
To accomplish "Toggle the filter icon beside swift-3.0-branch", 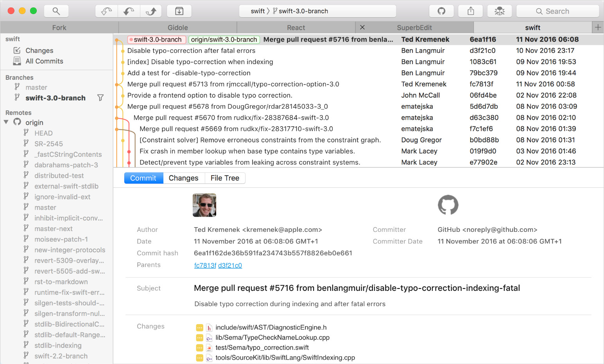I will click(100, 98).
